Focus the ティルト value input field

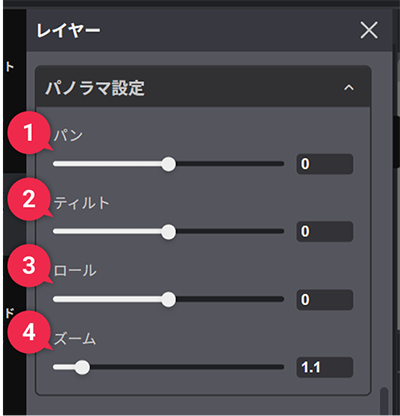[x=325, y=231]
